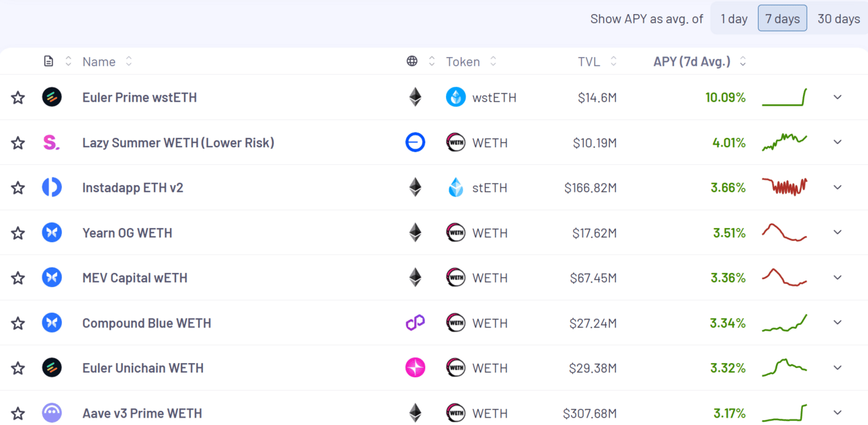Viewport: 868px width, 425px height.
Task: Expand the Lazy Summer WETH row chevron
Action: [x=838, y=142]
